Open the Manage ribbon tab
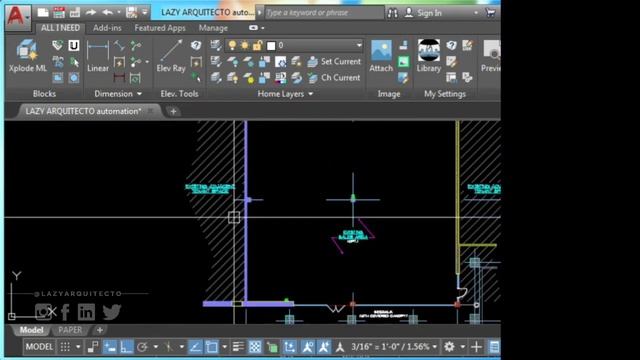The width and height of the screenshot is (640, 360). 213,28
